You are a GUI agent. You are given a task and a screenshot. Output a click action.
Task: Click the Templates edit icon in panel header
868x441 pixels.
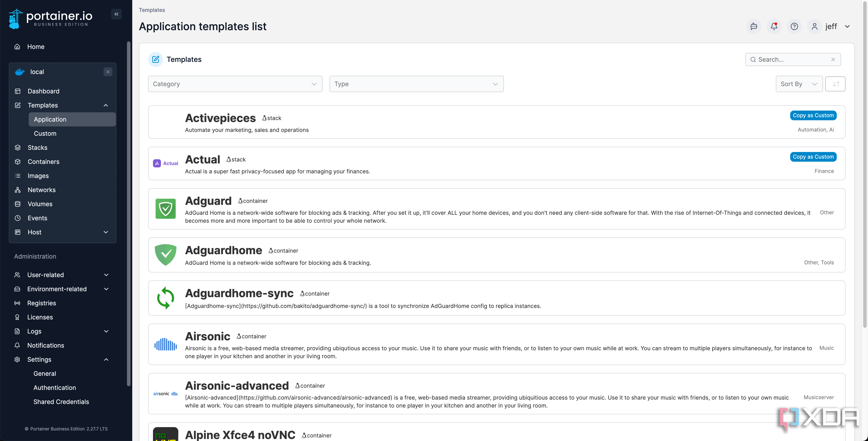156,59
